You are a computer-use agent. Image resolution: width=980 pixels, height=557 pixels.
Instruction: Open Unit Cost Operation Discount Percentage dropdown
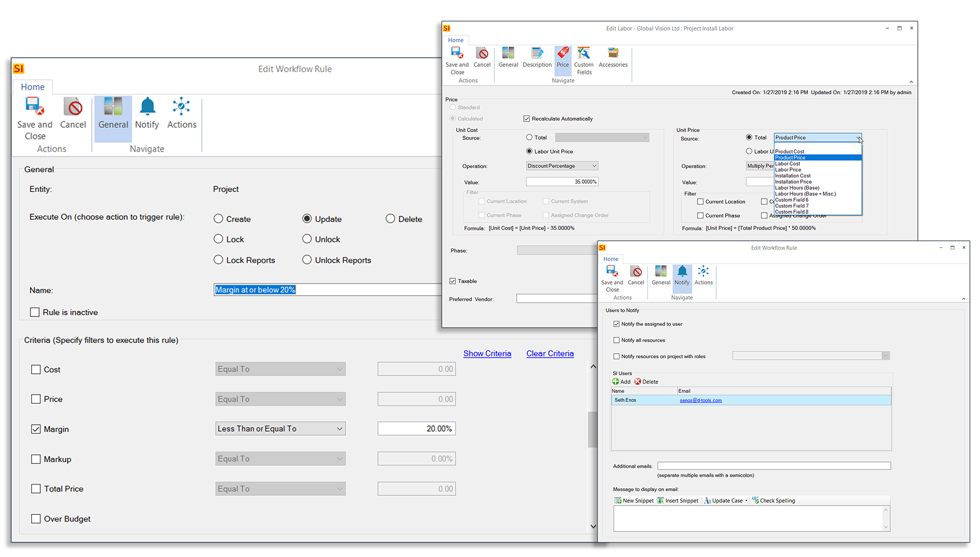point(562,166)
